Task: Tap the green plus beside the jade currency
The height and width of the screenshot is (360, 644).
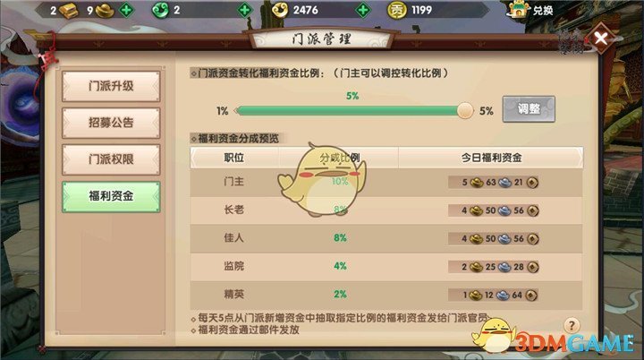Action: tap(244, 10)
